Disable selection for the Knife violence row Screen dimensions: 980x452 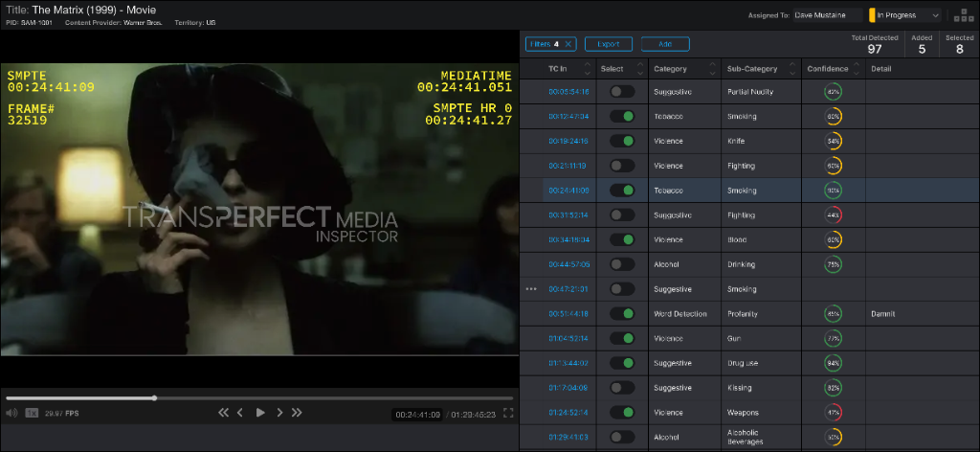click(622, 141)
